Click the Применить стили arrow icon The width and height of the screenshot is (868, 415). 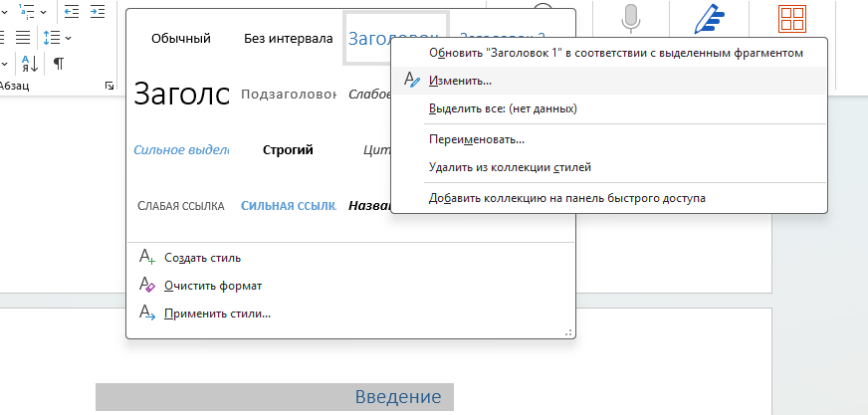pos(147,313)
